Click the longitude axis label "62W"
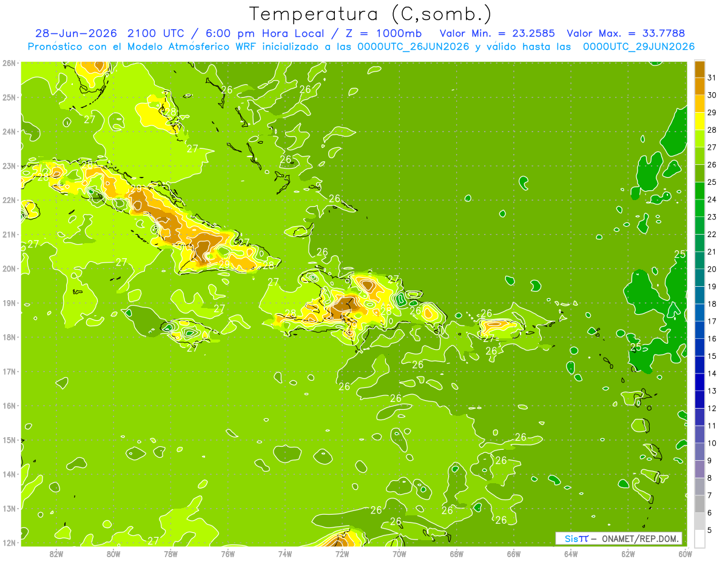The image size is (728, 562). [628, 553]
